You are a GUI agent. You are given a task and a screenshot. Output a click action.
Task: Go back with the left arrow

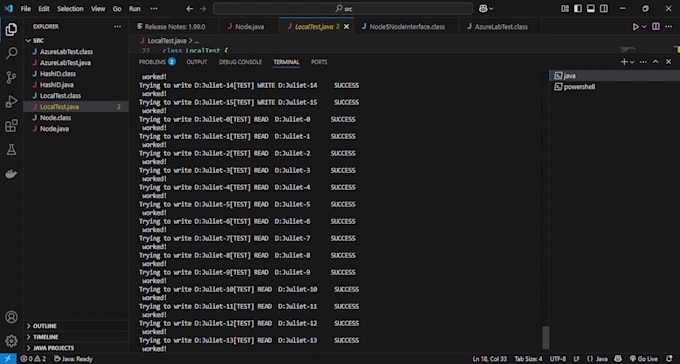pyautogui.click(x=190, y=9)
